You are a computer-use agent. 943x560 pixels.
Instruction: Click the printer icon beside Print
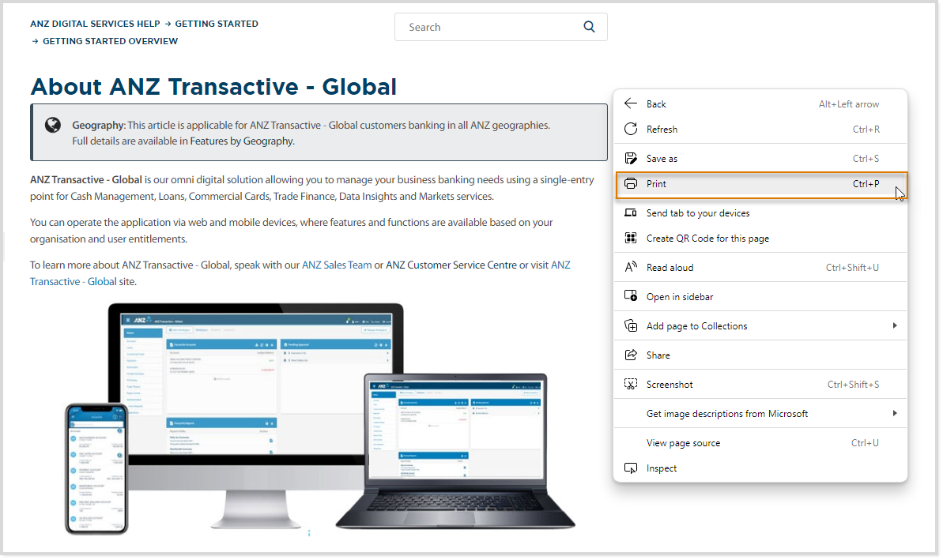tap(631, 183)
